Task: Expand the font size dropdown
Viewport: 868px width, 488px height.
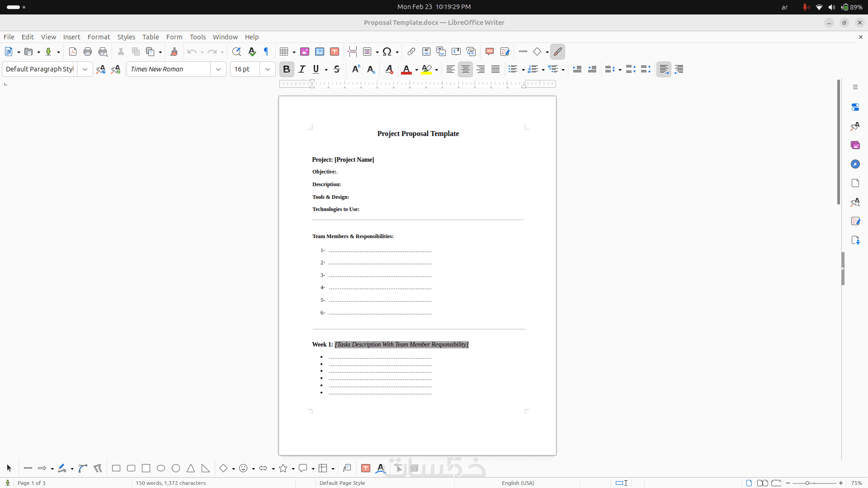Action: 268,69
